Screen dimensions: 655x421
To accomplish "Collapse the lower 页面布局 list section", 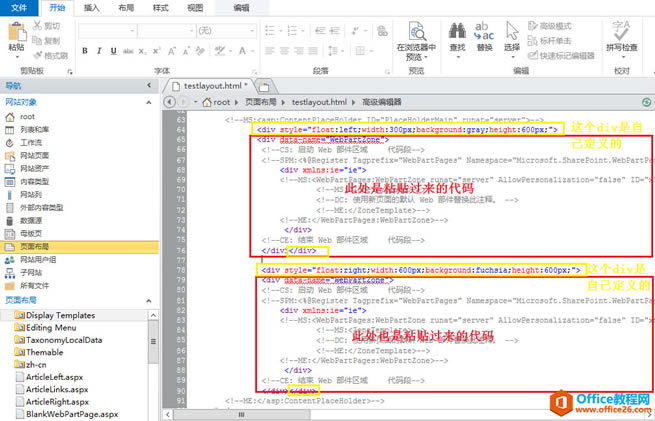I will pos(149,301).
